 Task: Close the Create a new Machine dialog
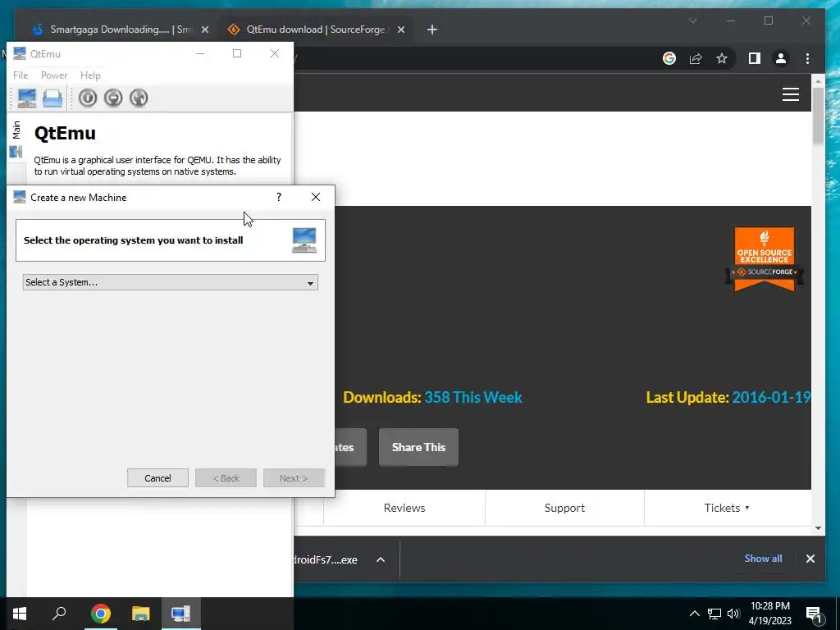[316, 197]
